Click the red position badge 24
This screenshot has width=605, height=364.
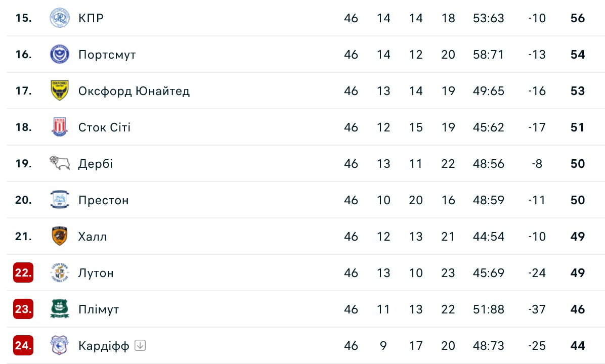click(x=23, y=346)
